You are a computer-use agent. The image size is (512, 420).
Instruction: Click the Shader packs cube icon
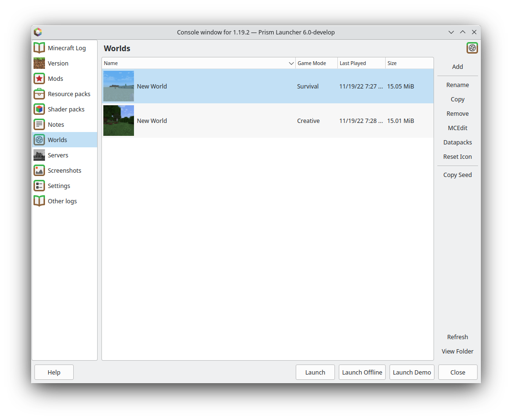tap(39, 109)
